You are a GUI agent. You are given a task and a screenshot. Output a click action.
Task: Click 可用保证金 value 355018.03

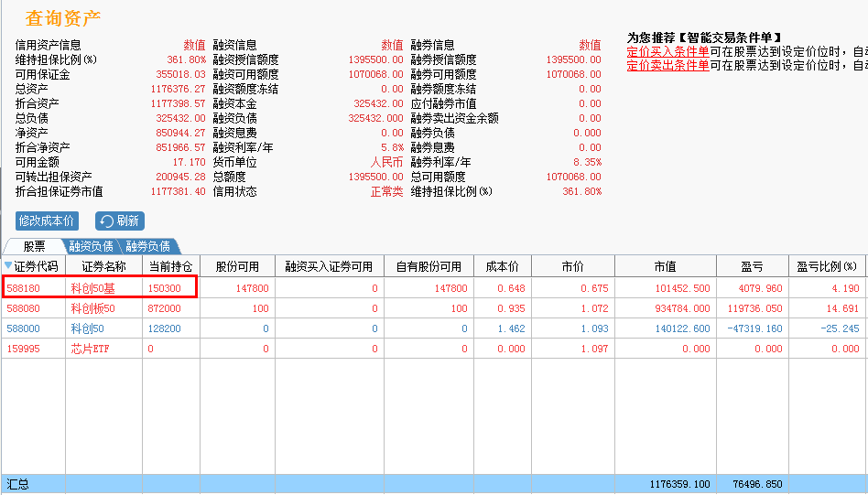180,75
